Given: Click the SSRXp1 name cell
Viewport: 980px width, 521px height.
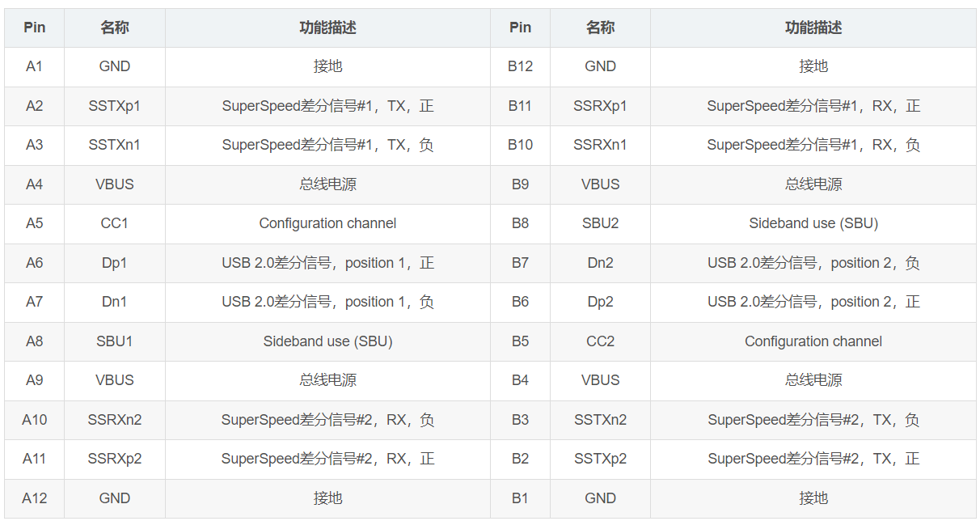Looking at the screenshot, I should [x=600, y=106].
